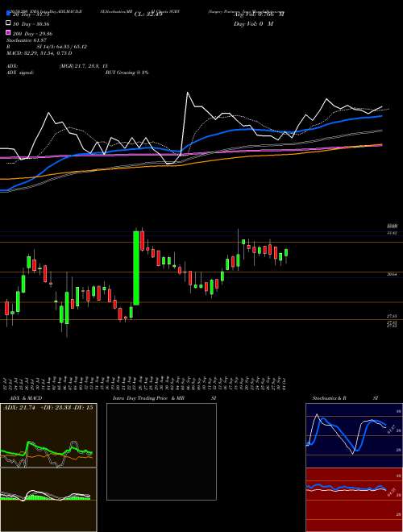
Task: Click the tall green breakout candlestick
Action: [136, 268]
